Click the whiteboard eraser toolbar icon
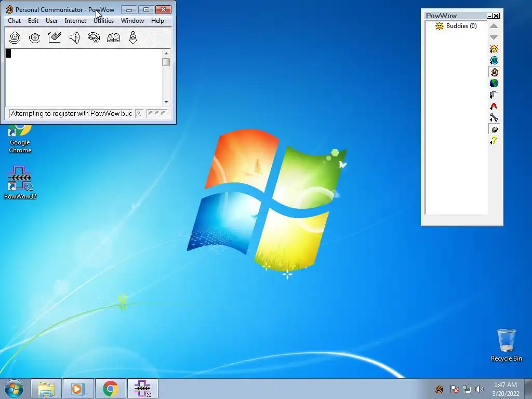 [54, 37]
